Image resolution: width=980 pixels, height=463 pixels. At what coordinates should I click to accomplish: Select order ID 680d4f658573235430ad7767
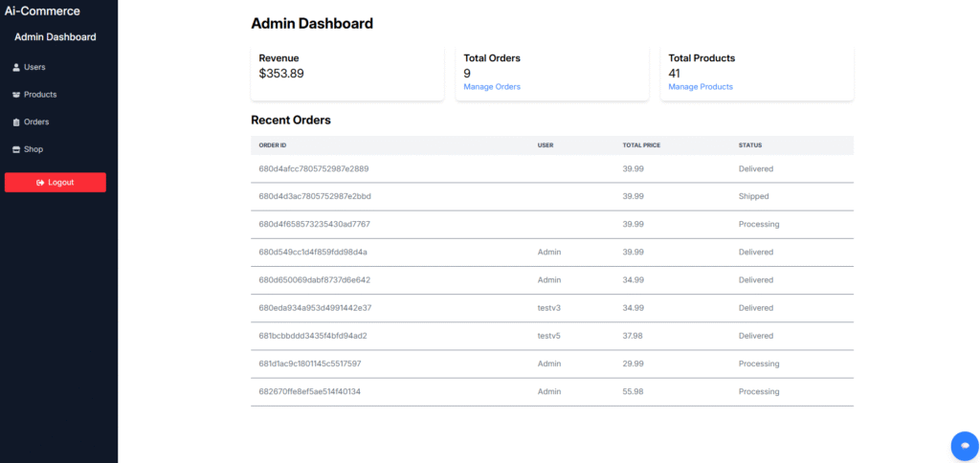click(314, 224)
